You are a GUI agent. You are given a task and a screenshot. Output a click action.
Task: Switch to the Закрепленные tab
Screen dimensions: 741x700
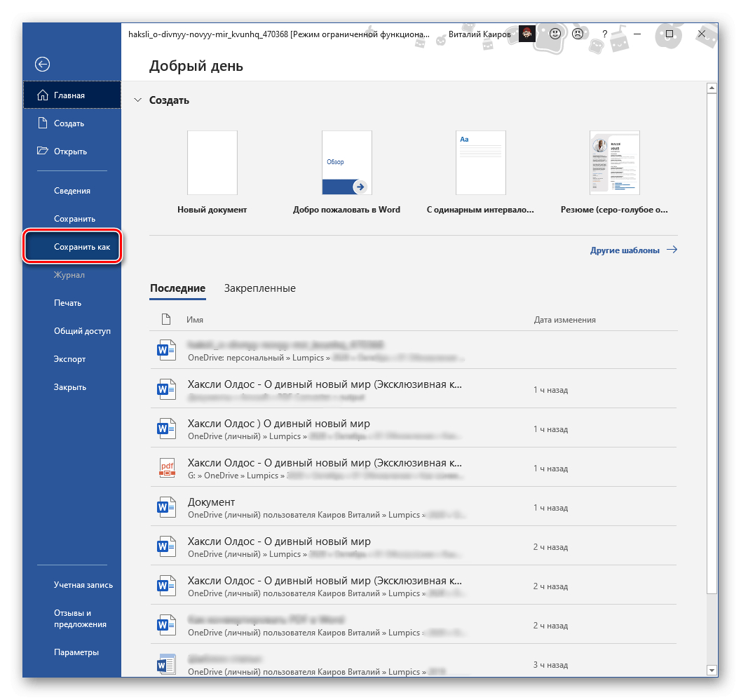click(x=259, y=288)
